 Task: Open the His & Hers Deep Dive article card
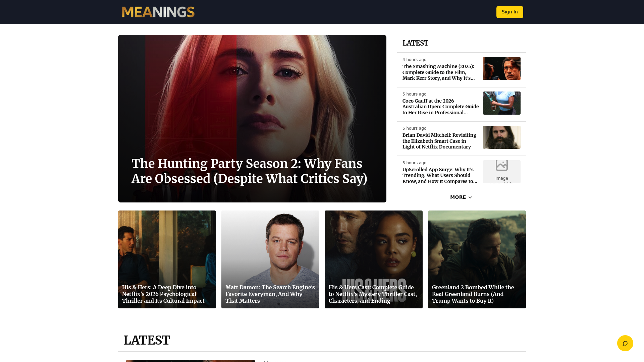167,259
